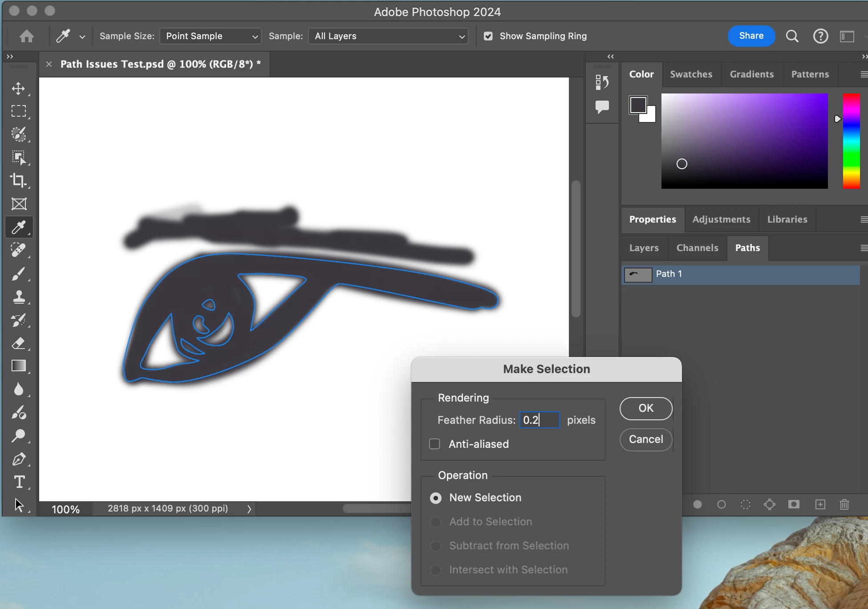
Task: Click Cancel in Make Selection dialog
Action: [645, 439]
